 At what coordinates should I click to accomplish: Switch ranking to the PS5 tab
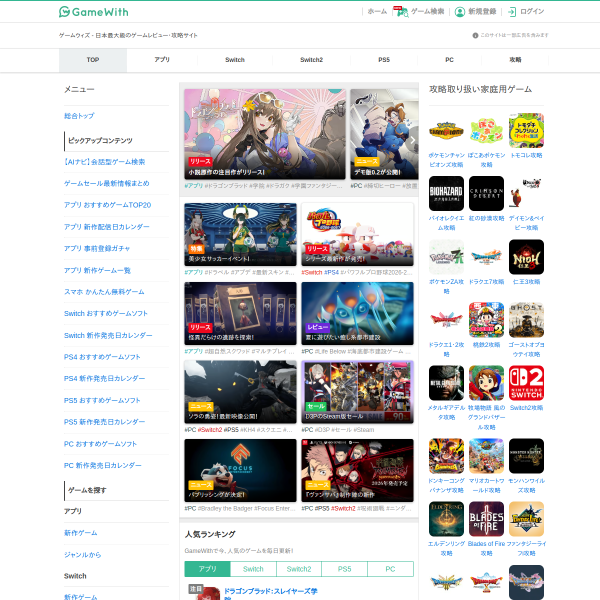344,569
